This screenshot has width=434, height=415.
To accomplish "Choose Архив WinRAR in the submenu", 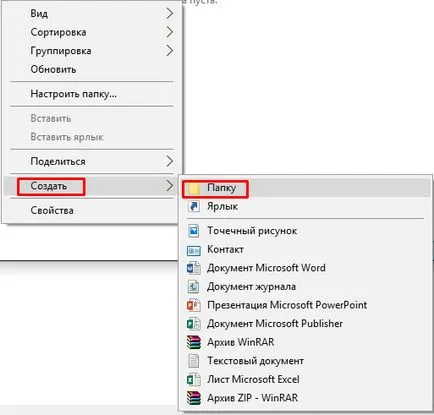I will 306,342.
